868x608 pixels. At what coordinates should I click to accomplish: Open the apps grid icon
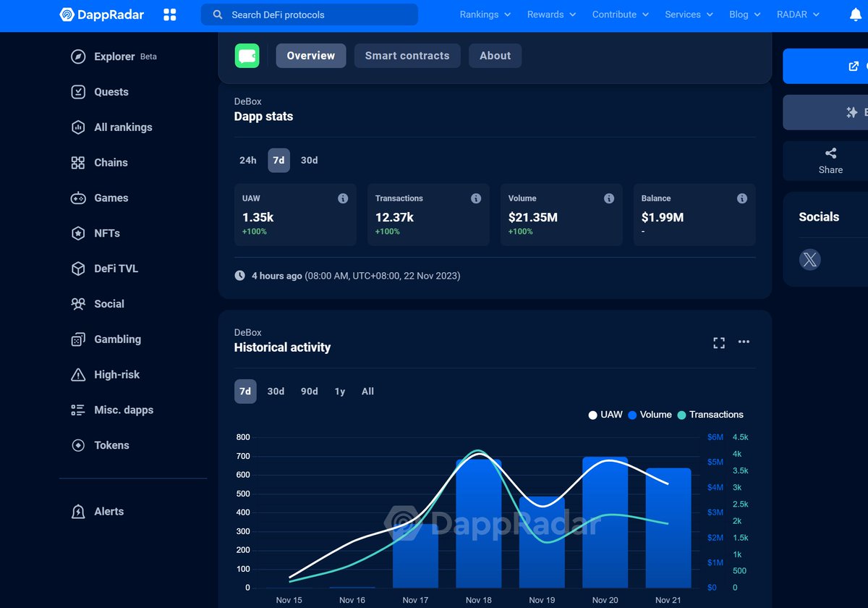(x=170, y=14)
